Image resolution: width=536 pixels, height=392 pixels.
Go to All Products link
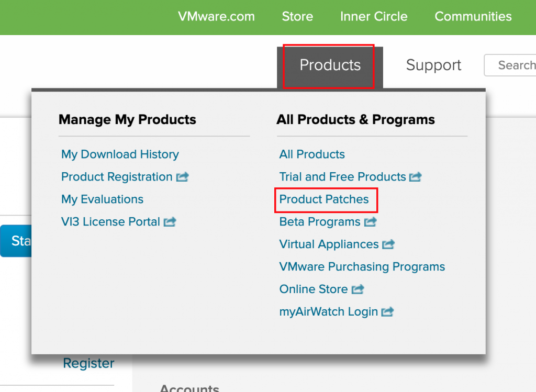[x=312, y=154]
